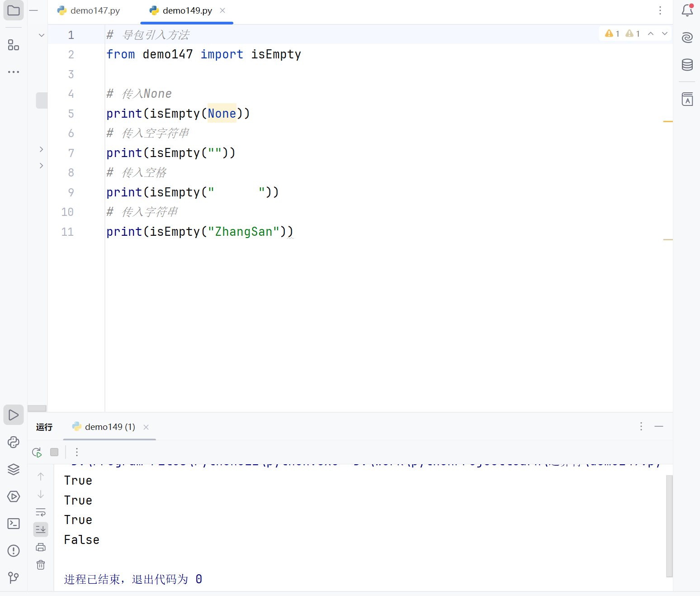This screenshot has width=700, height=596.
Task: Click demo147 module name on line 2
Action: [168, 54]
